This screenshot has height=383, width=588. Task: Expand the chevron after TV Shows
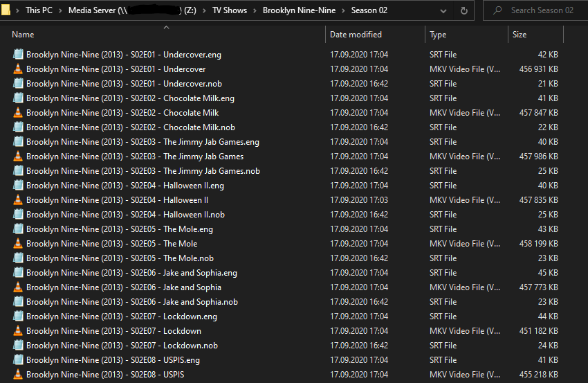click(x=255, y=10)
